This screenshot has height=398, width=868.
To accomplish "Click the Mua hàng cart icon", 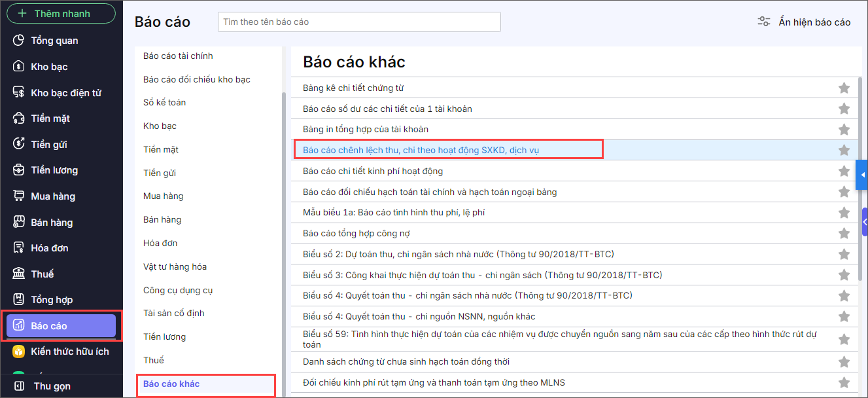I will pyautogui.click(x=19, y=196).
